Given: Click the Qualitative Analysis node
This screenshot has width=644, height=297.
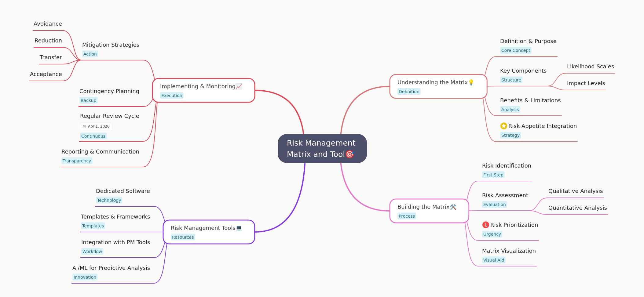Looking at the screenshot, I should (575, 191).
